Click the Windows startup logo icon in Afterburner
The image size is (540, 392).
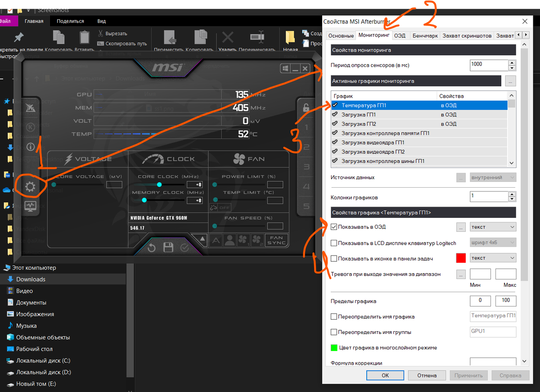point(285,68)
